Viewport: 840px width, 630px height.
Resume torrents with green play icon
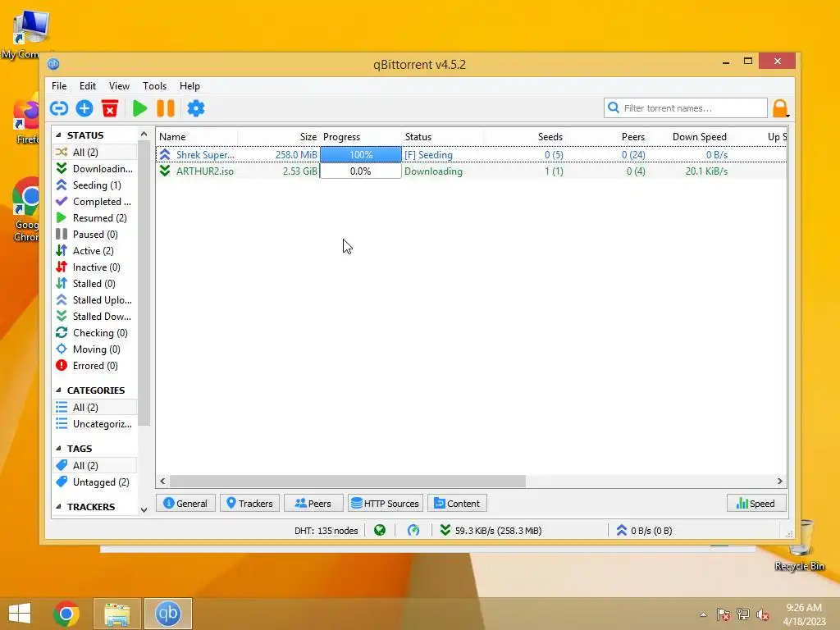click(x=139, y=109)
